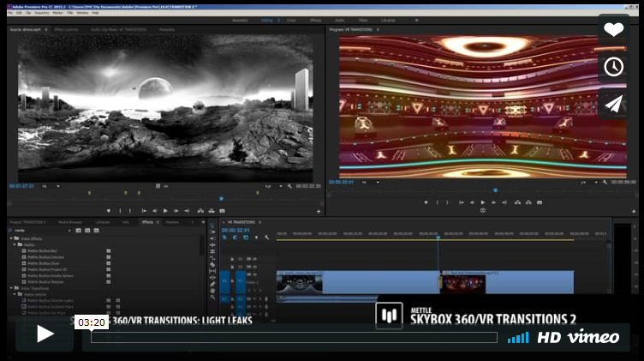The image size is (644, 361).
Task: Switch to the Audio workspace
Action: pyautogui.click(x=339, y=20)
